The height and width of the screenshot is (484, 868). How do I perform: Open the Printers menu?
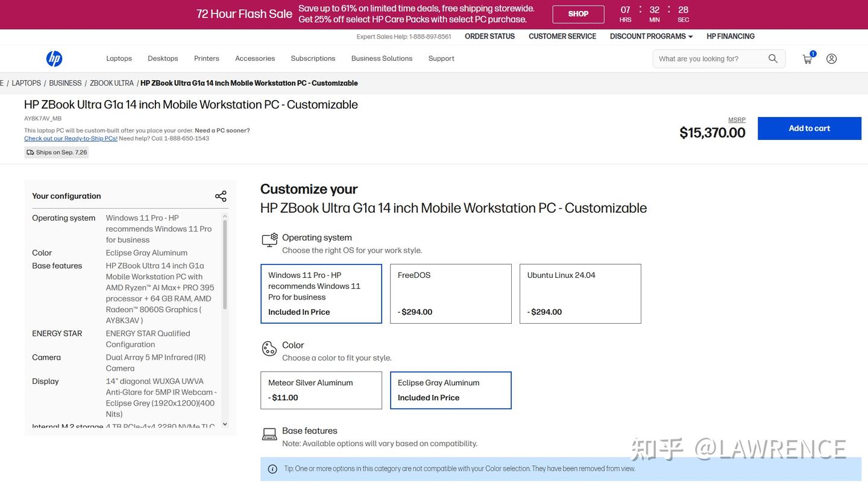(207, 58)
